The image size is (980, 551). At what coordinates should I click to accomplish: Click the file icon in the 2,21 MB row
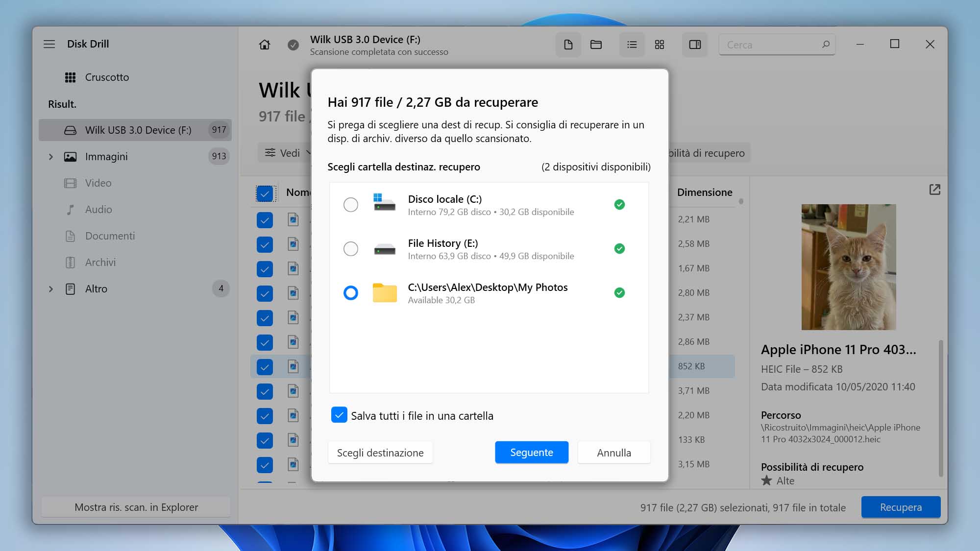(293, 219)
